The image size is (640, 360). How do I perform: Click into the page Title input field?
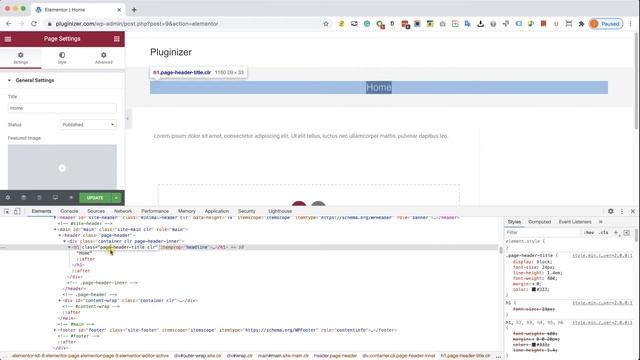pyautogui.click(x=62, y=108)
